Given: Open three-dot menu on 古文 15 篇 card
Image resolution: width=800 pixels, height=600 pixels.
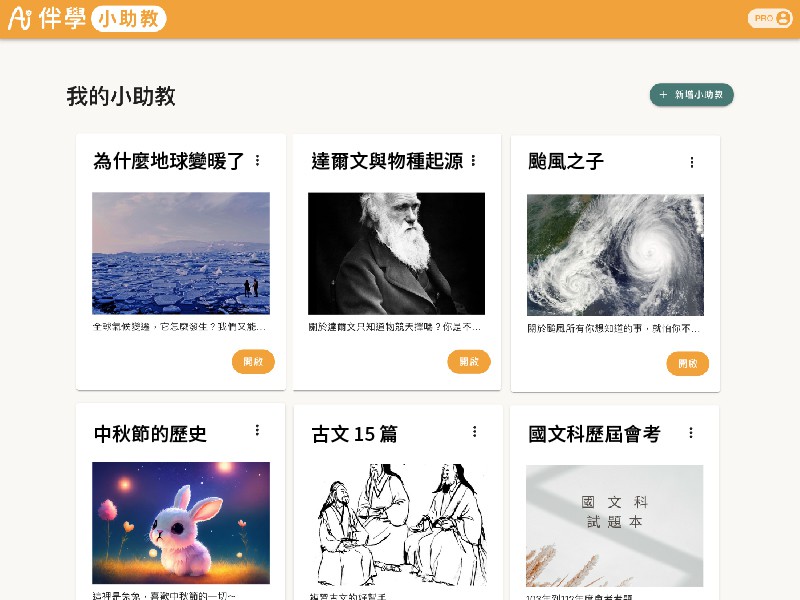Looking at the screenshot, I should pyautogui.click(x=474, y=432).
